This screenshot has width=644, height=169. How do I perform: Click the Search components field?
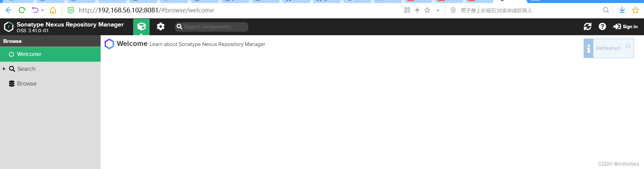(x=212, y=27)
